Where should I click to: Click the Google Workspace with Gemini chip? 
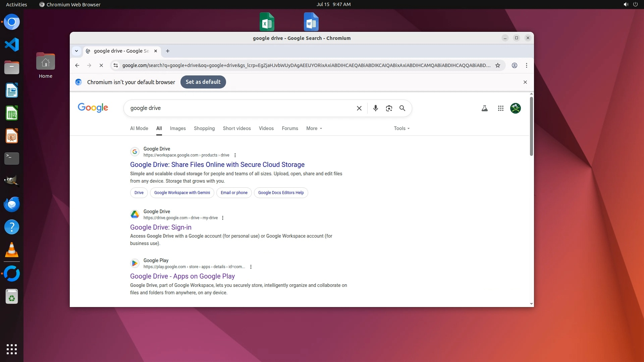coord(182,193)
